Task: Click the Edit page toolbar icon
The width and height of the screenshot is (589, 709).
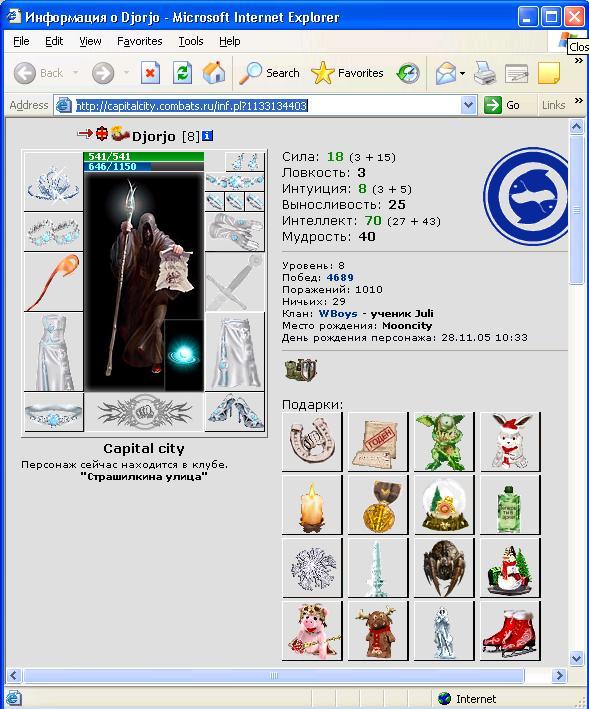Action: click(x=517, y=73)
